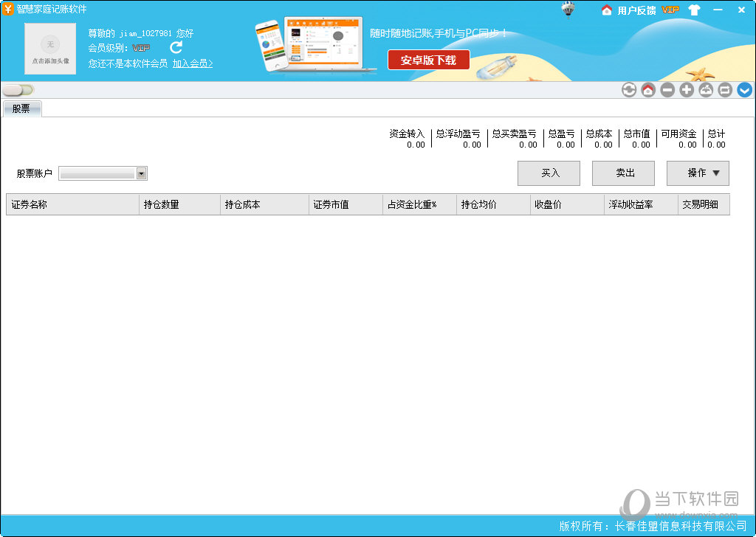The image size is (756, 537).
Task: Toggle the switch at toolbar left
Action: (18, 90)
